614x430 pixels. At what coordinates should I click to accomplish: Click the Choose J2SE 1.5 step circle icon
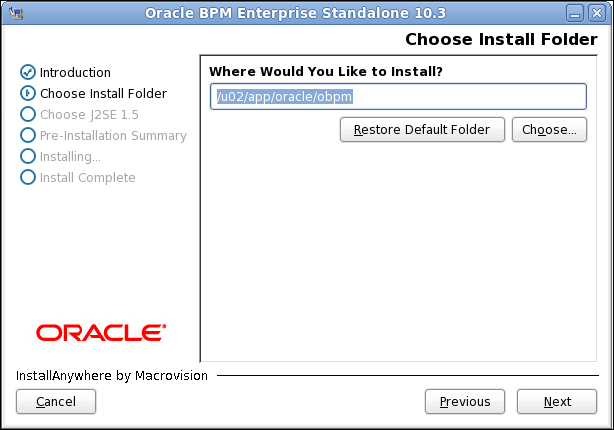coord(28,114)
